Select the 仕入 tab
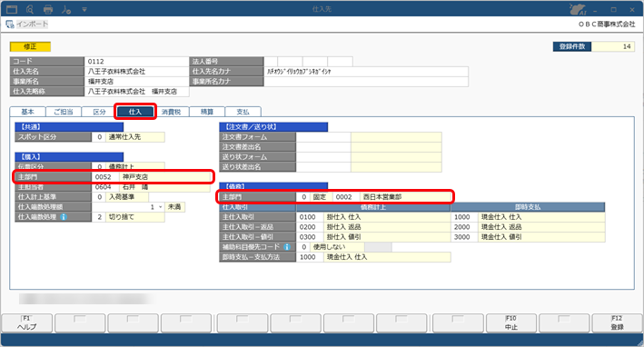 [135, 112]
